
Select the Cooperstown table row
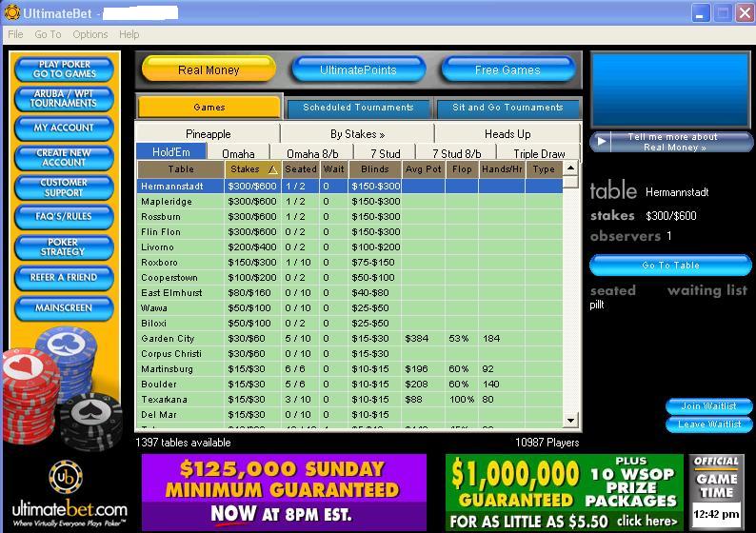pos(350,278)
